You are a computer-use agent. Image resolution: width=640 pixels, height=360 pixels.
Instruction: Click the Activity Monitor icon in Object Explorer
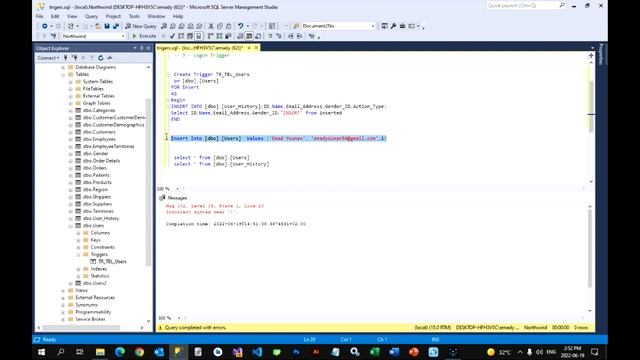click(x=109, y=58)
